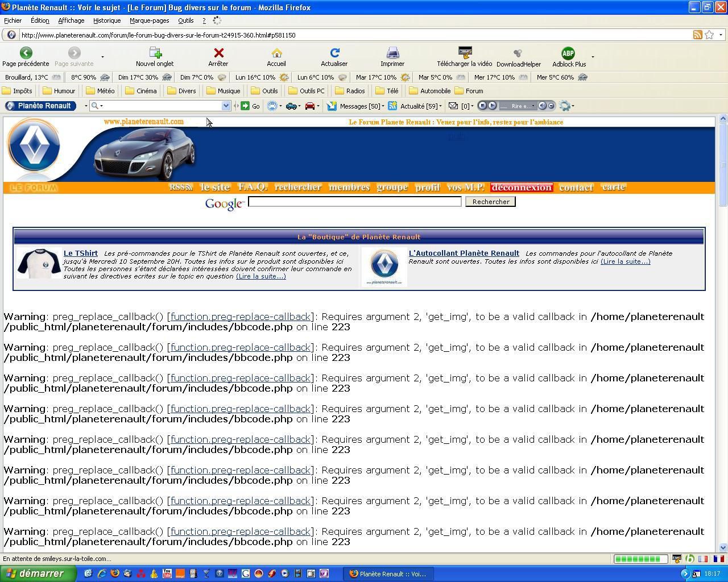
Task: Click the round blue icon next to Go
Action: 272,106
